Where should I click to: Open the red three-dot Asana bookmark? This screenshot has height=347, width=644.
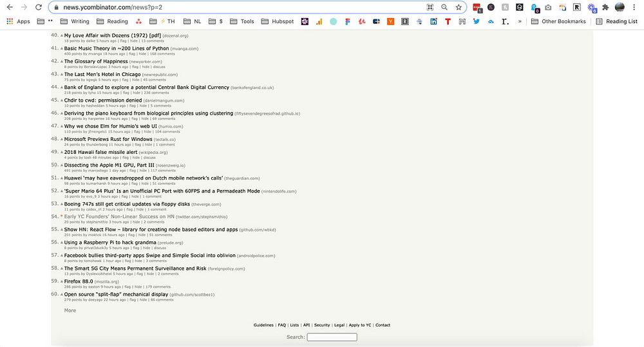(139, 21)
